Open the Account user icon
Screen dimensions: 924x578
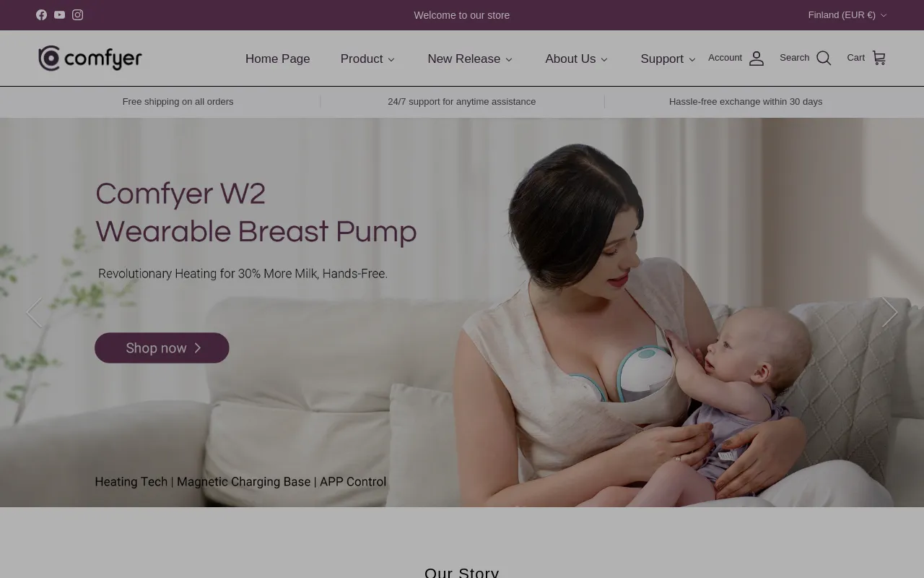756,59
